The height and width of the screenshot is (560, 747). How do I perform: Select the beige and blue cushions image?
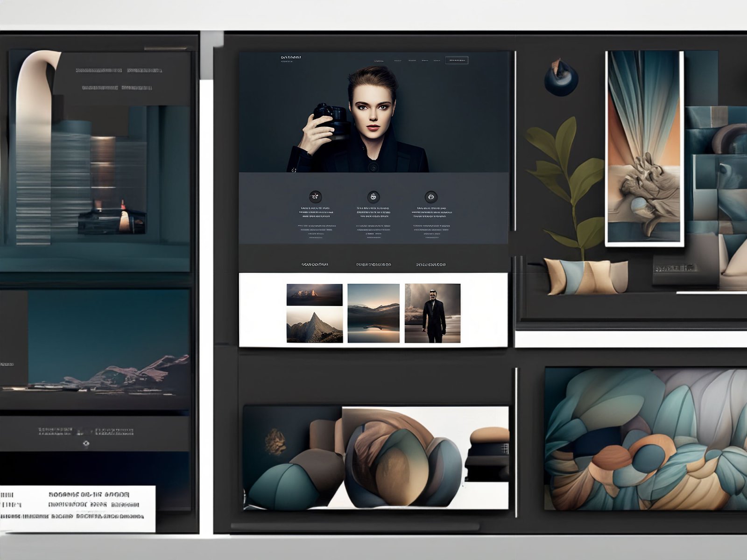[586, 277]
